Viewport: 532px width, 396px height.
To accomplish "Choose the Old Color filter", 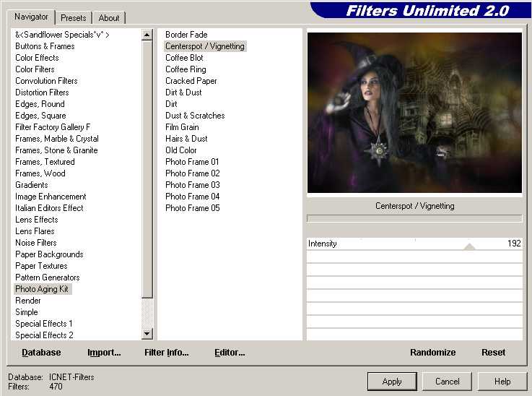I will pyautogui.click(x=181, y=150).
